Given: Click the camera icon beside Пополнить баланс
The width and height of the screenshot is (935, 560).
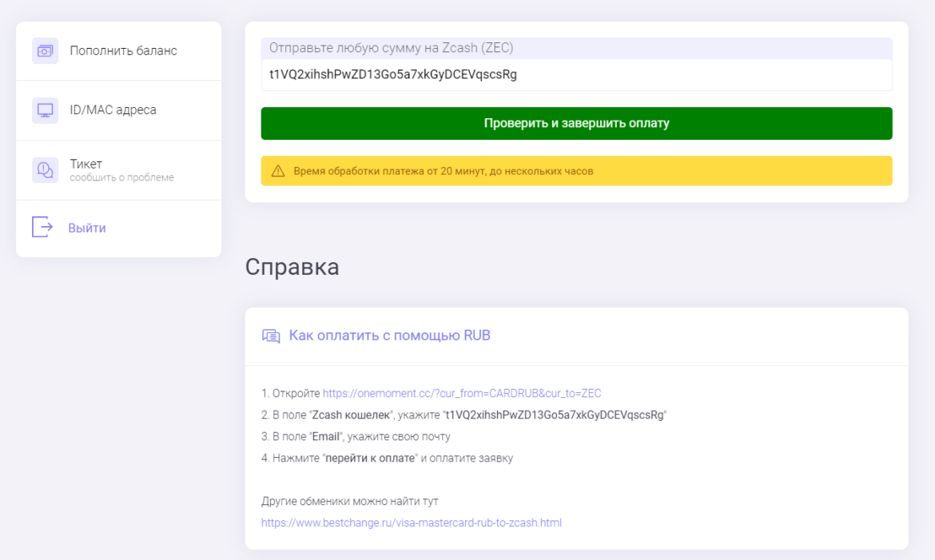Looking at the screenshot, I should (x=45, y=50).
